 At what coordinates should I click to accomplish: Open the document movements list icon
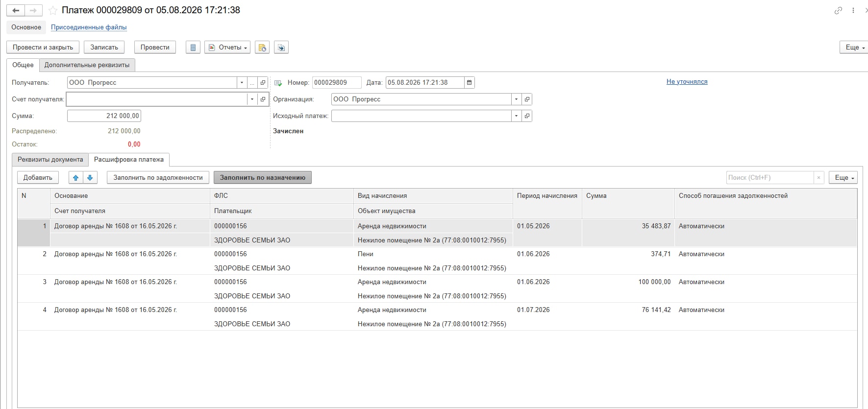pos(193,48)
